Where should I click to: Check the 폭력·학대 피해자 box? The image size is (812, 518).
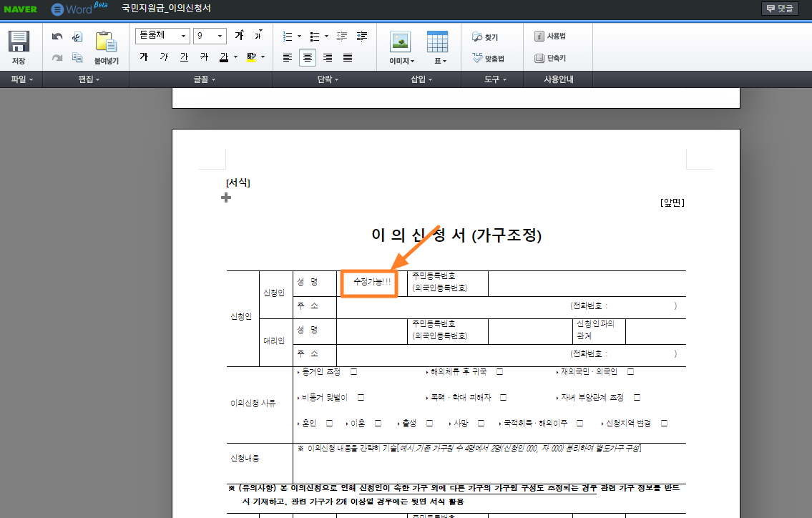503,397
